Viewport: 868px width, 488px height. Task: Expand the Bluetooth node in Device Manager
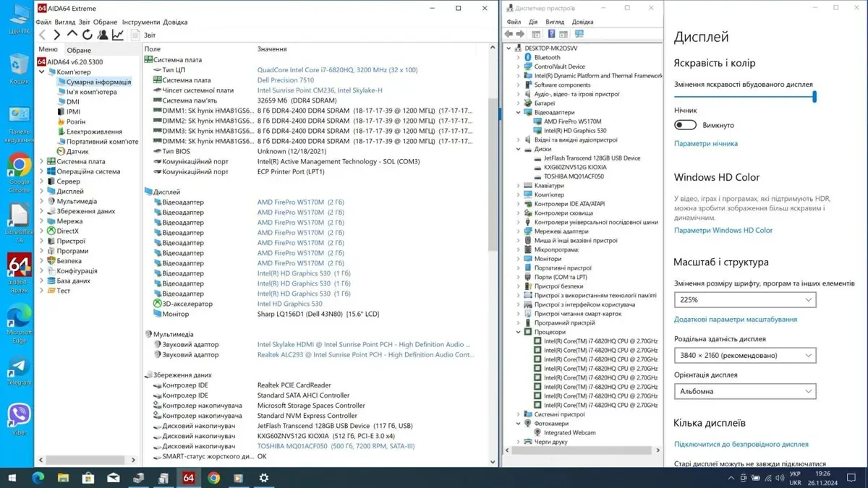519,57
